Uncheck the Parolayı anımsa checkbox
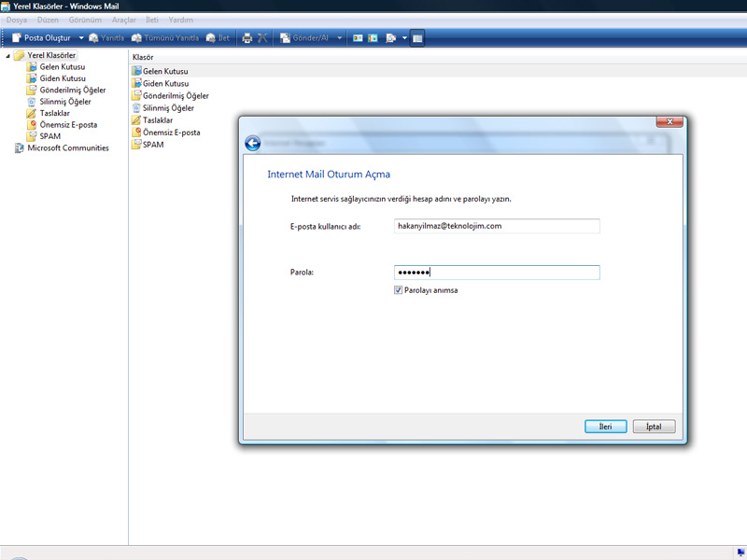The height and width of the screenshot is (560, 747). click(x=399, y=290)
